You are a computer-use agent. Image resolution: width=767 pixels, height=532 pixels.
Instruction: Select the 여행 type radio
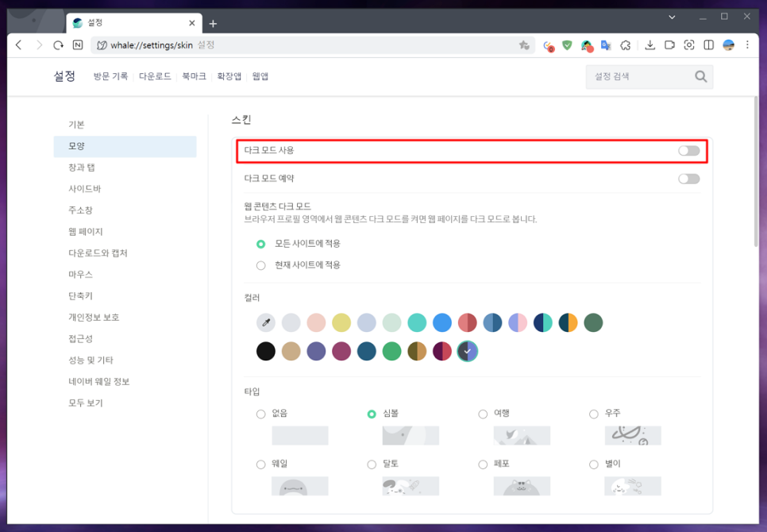coord(483,414)
